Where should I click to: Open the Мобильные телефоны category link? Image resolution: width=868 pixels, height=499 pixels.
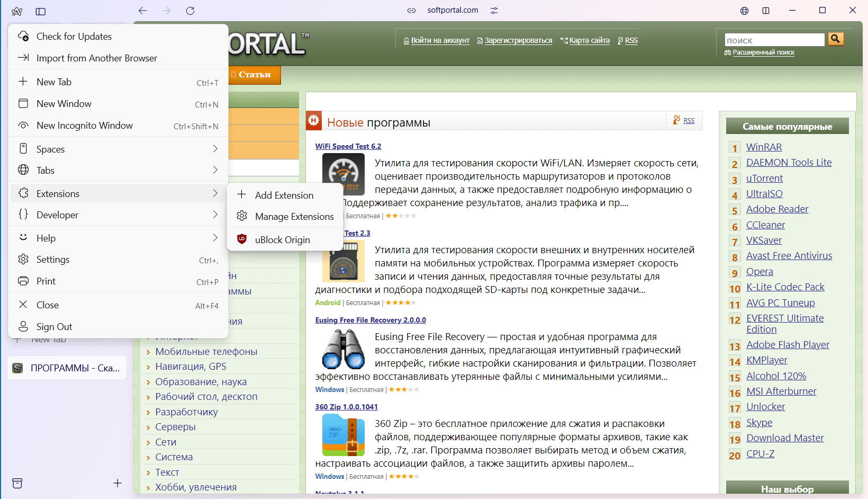(206, 351)
